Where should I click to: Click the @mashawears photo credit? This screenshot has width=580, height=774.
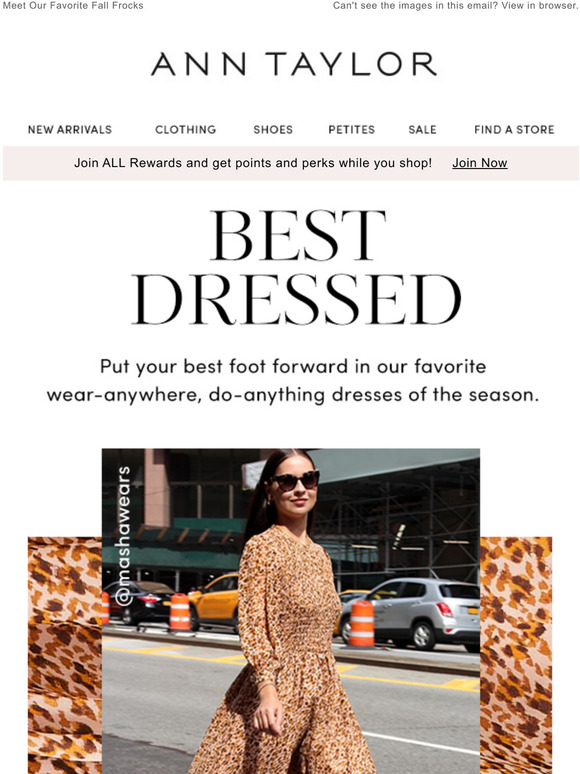click(x=122, y=536)
